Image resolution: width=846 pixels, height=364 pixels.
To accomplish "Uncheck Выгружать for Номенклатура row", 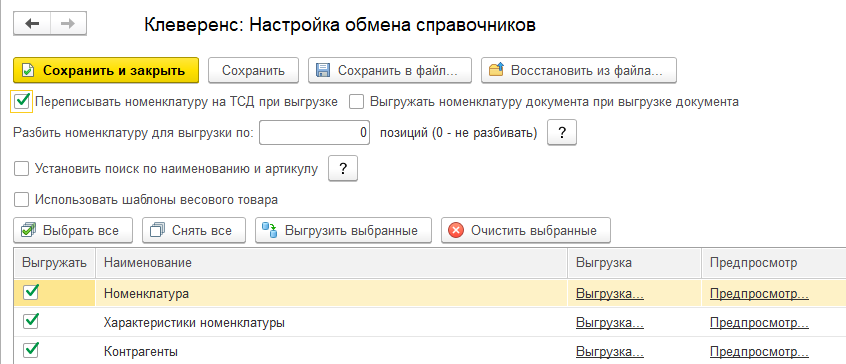I will point(32,292).
